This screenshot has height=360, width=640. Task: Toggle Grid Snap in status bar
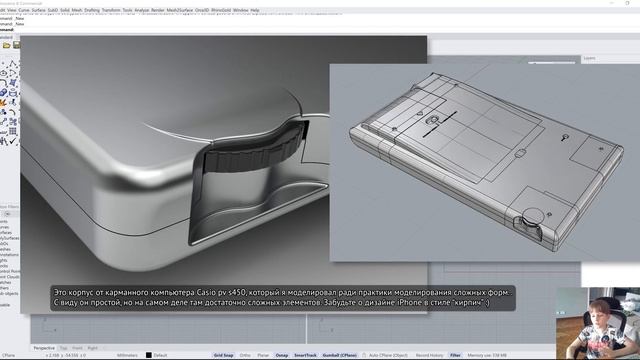tap(223, 356)
